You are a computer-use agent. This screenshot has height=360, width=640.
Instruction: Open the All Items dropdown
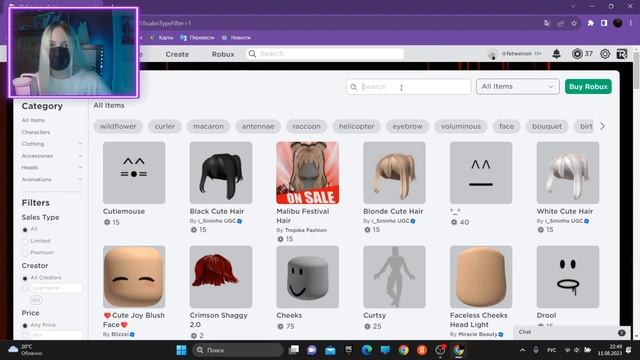[518, 87]
